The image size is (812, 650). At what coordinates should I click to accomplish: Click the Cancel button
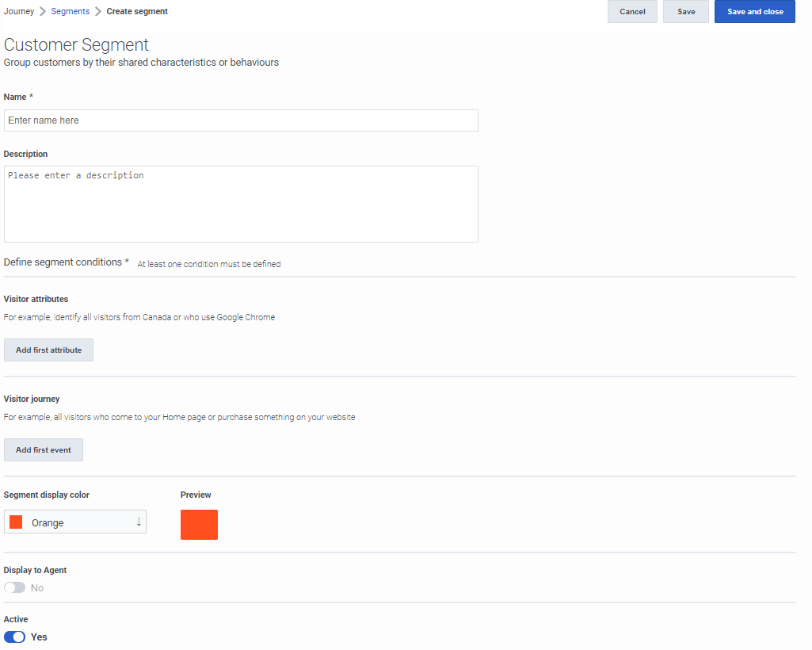[x=632, y=11]
